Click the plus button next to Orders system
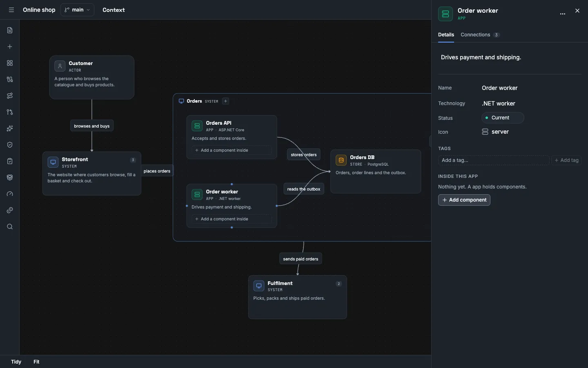This screenshot has height=368, width=588. 225,101
